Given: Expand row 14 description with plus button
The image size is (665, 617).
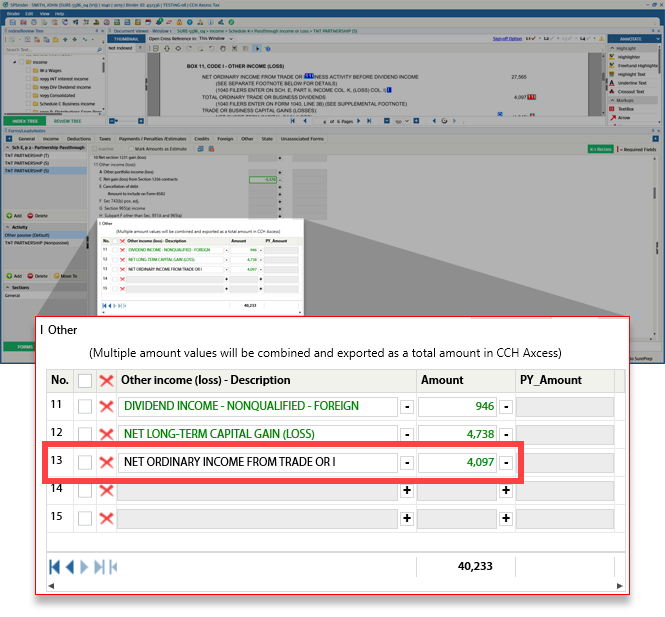Looking at the screenshot, I should click(407, 490).
